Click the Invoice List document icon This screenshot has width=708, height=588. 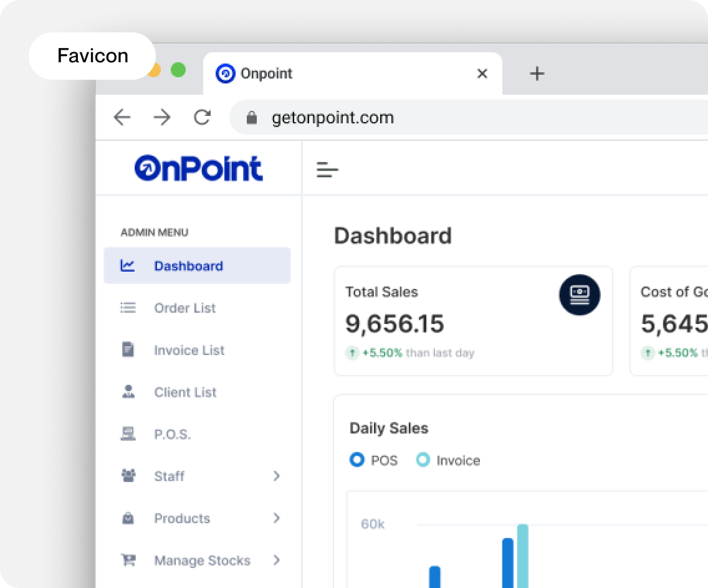pyautogui.click(x=128, y=349)
